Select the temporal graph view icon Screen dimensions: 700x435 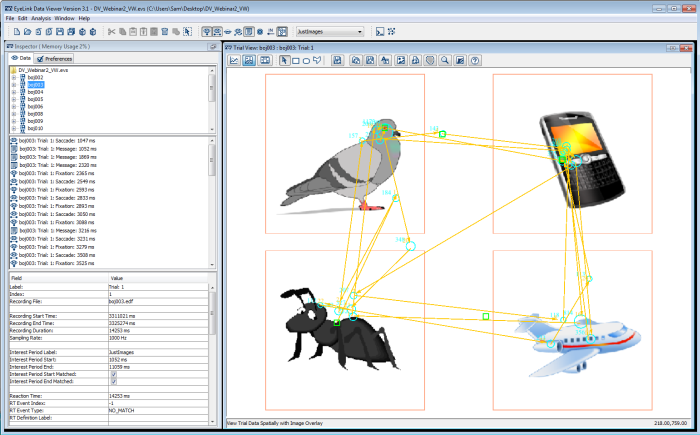pos(234,60)
